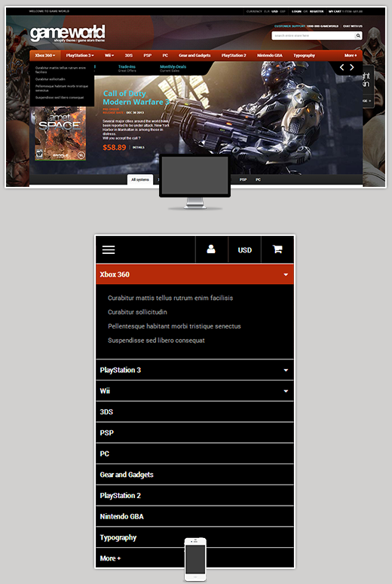The image size is (392, 584).
Task: Open the PlayStation 3 dropdown in desktop nav
Action: click(80, 56)
